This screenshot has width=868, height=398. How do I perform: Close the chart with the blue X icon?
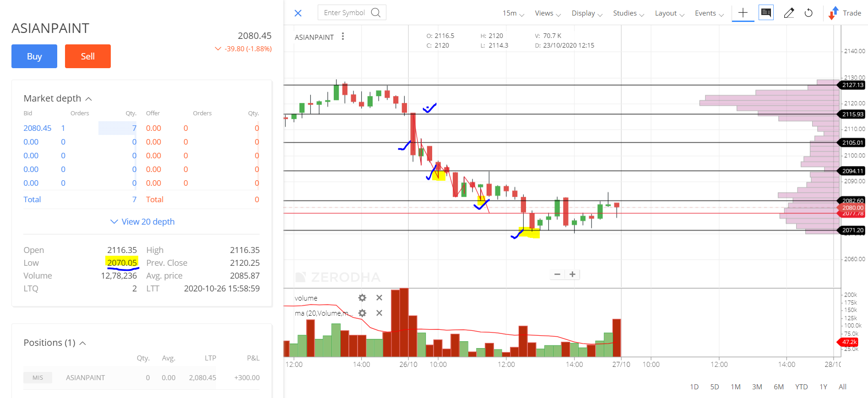[x=298, y=13]
